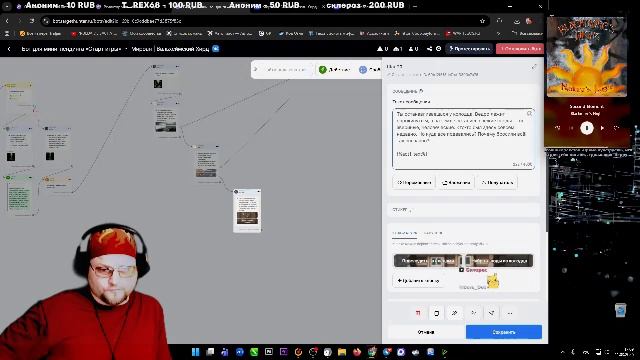Open the clock history icon in the header
Screen dimensions: 640x360
438,49
